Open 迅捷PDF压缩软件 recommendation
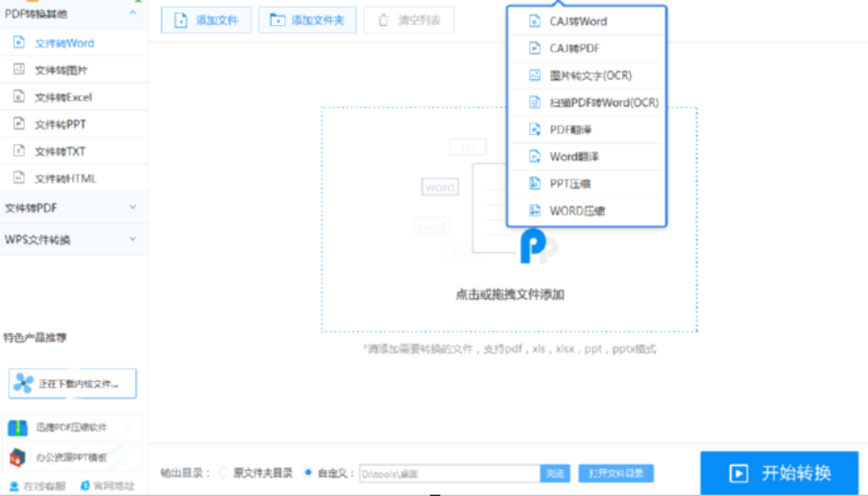Image resolution: width=868 pixels, height=496 pixels. (x=72, y=427)
